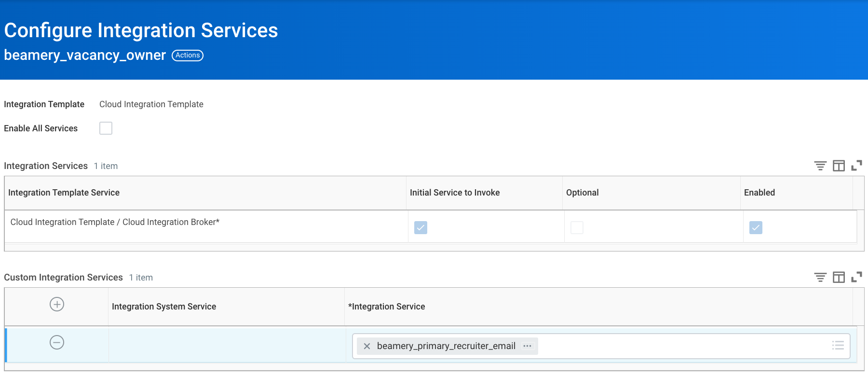Open filter for Integration Services grid
This screenshot has height=379, width=868.
click(820, 166)
